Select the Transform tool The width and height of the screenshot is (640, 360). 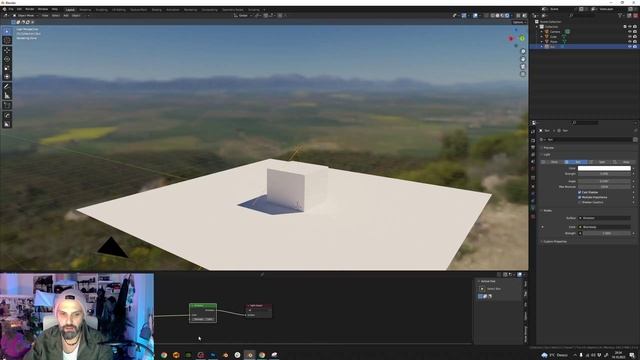(x=7, y=77)
